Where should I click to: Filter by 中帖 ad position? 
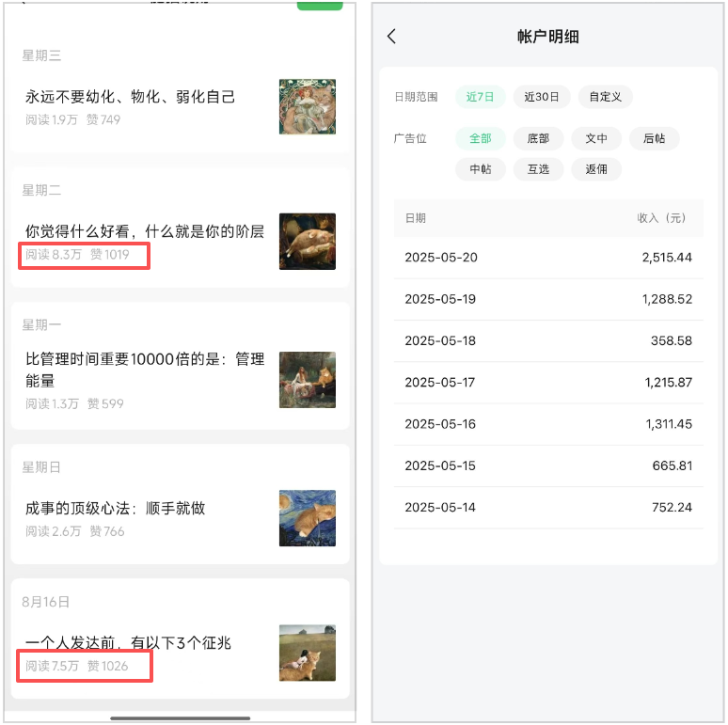[480, 169]
